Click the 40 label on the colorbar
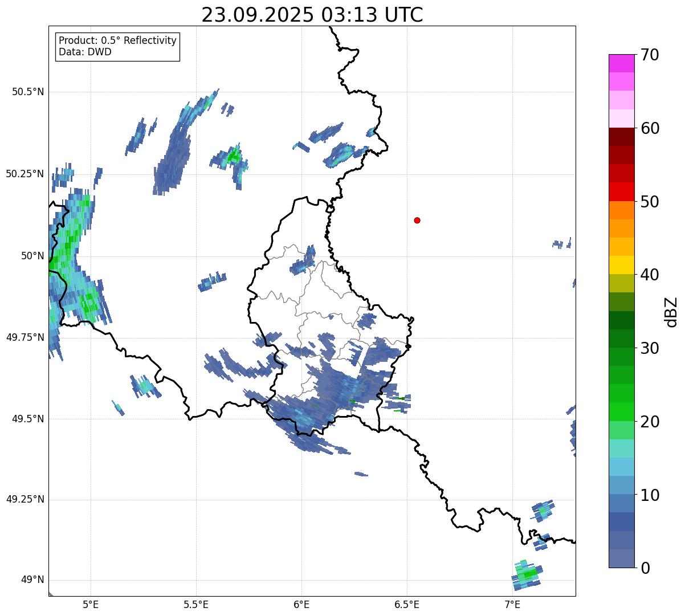The image size is (685, 616). click(x=650, y=275)
